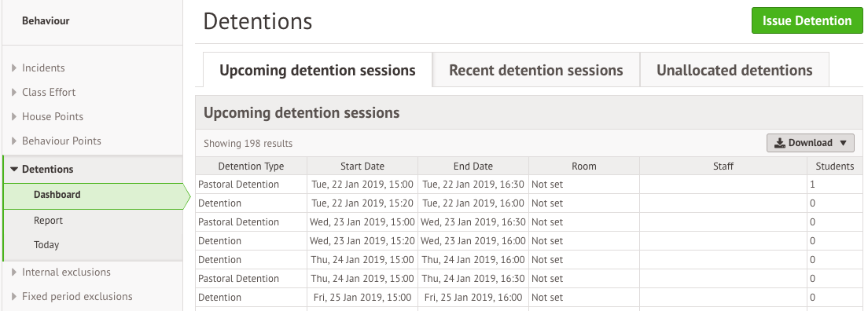Open Pastoral Detention on 22 Jan row
This screenshot has width=868, height=311.
(x=529, y=185)
